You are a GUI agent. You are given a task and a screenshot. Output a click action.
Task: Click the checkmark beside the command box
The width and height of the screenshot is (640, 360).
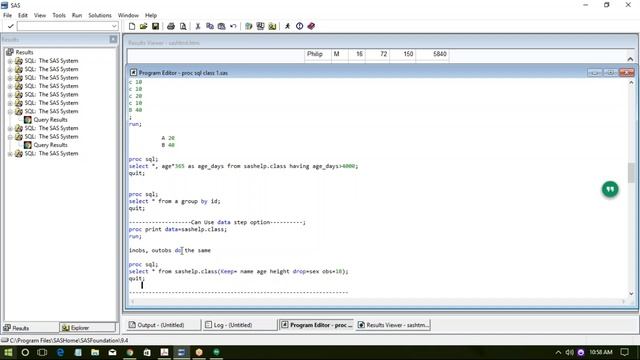(x=10, y=26)
